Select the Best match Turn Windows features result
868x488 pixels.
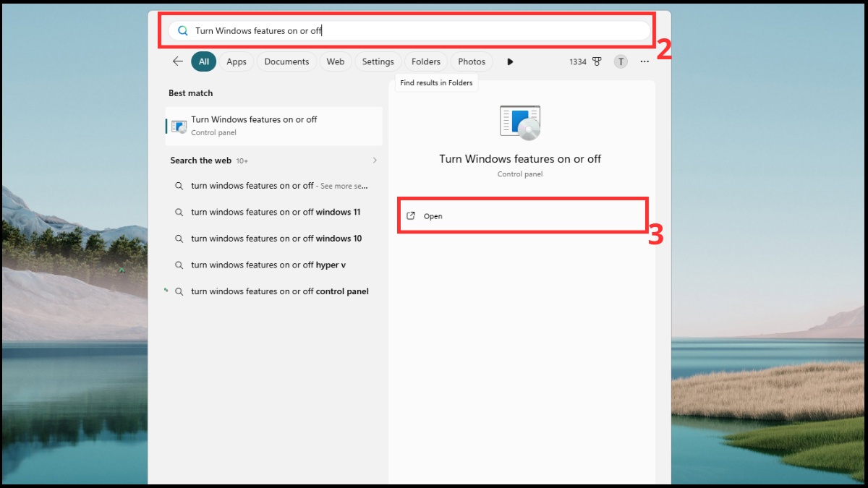point(274,126)
